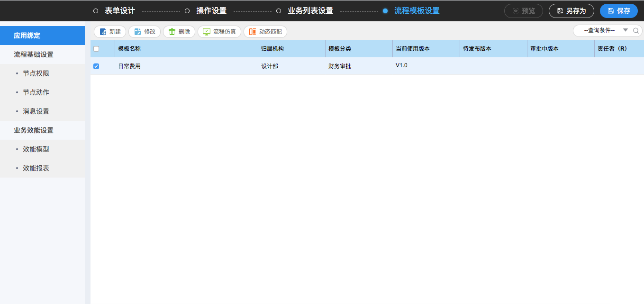Viewport: 644px width, 304px height.
Task: Click the 修改 button label
Action: click(x=150, y=32)
